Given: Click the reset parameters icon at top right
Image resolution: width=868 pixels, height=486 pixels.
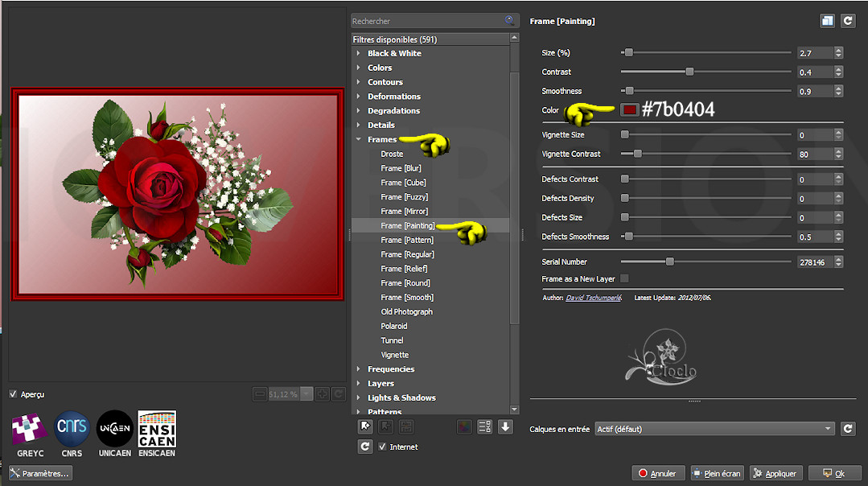Looking at the screenshot, I should click(x=848, y=22).
